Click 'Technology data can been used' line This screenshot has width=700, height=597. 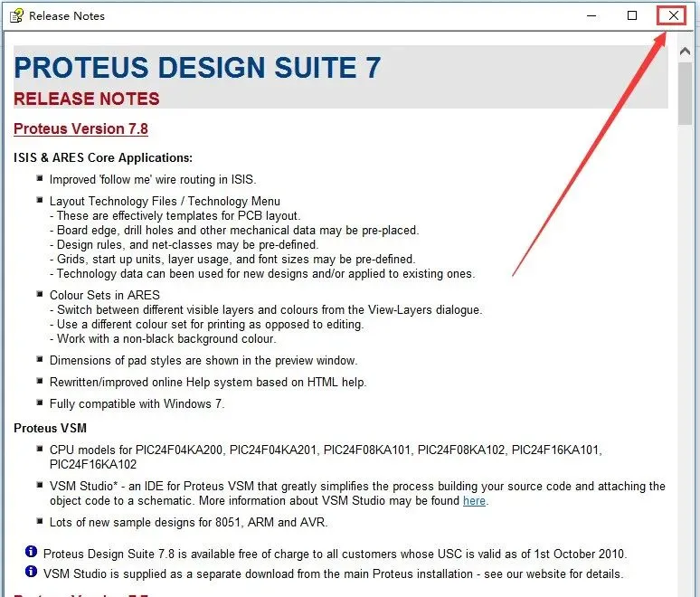[x=262, y=274]
